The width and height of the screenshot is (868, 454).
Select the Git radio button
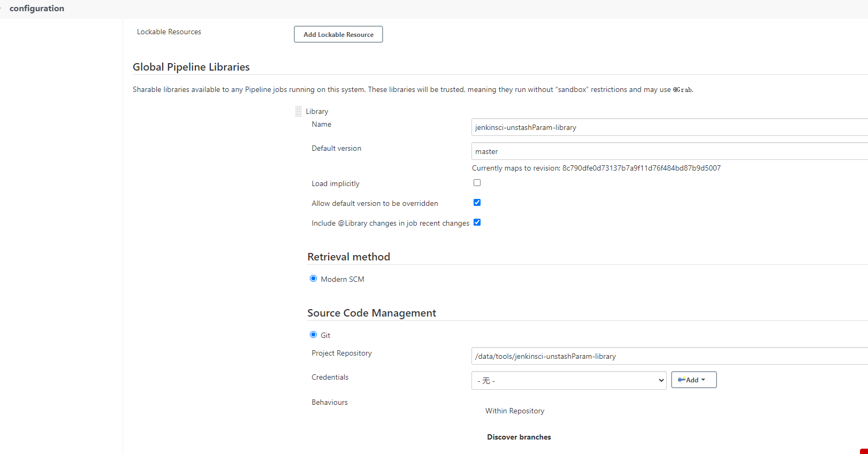tap(313, 335)
